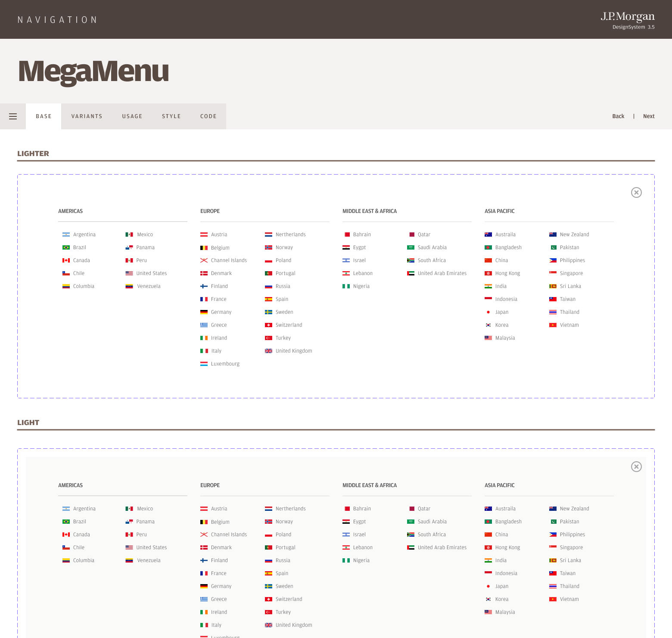Image resolution: width=672 pixels, height=638 pixels.
Task: Click the South Africa flag in the Lighter panel
Action: pyautogui.click(x=411, y=260)
